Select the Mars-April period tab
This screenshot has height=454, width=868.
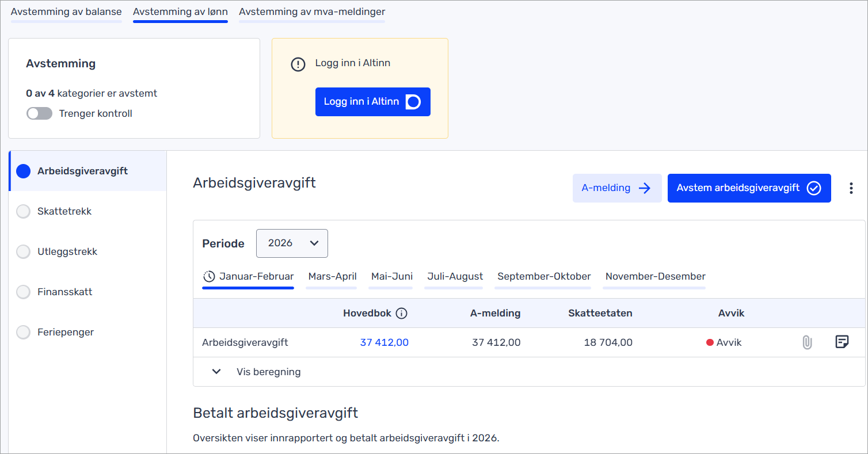[x=332, y=277]
